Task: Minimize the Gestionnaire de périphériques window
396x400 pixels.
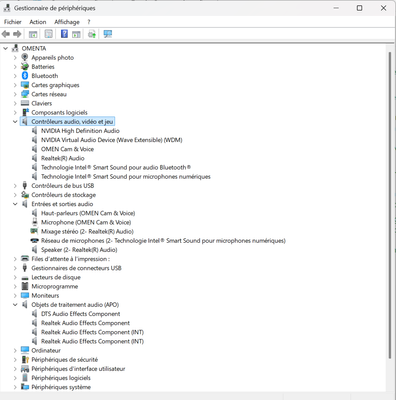Action: click(x=336, y=8)
